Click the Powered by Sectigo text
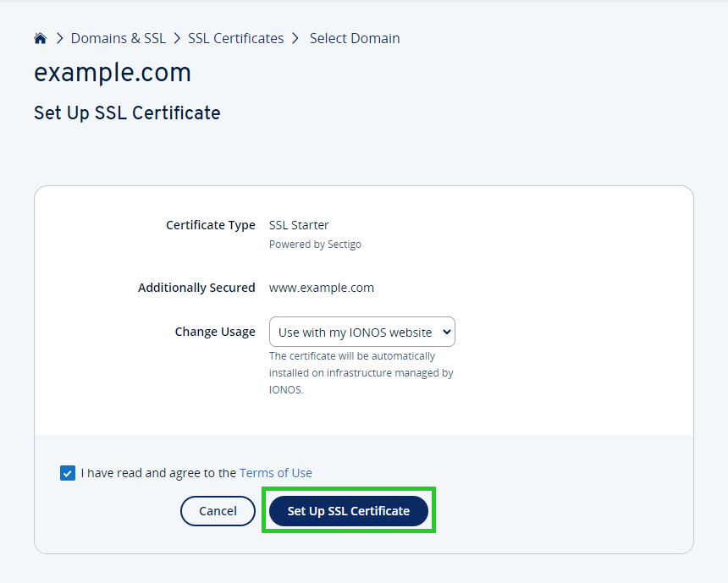This screenshot has height=583, width=728. point(315,245)
